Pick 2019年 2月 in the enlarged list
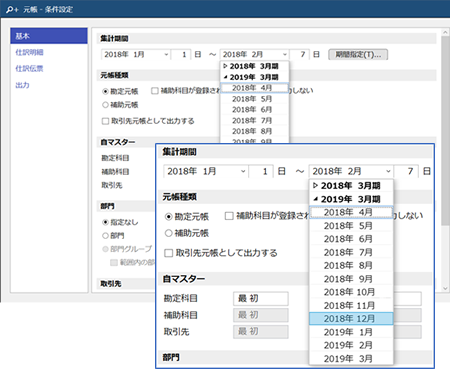This screenshot has width=450, height=370. point(351,345)
